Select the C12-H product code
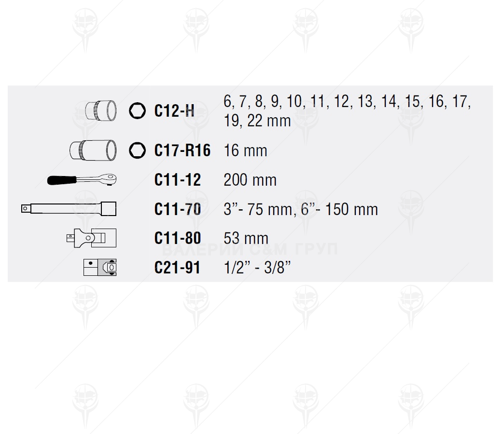 (174, 111)
